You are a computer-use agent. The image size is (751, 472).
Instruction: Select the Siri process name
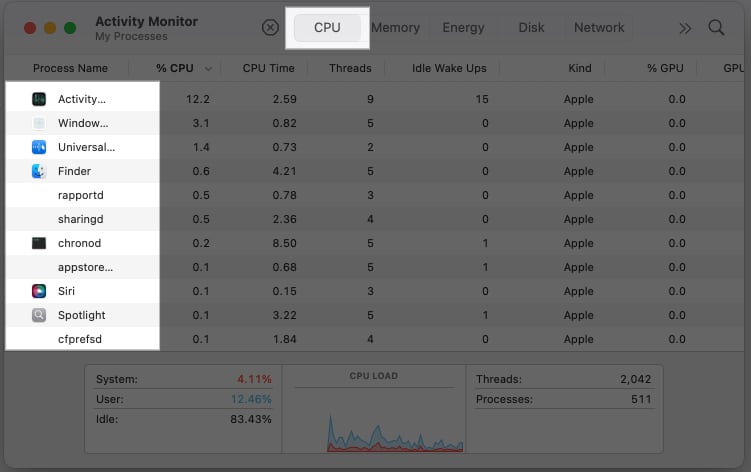(x=66, y=291)
